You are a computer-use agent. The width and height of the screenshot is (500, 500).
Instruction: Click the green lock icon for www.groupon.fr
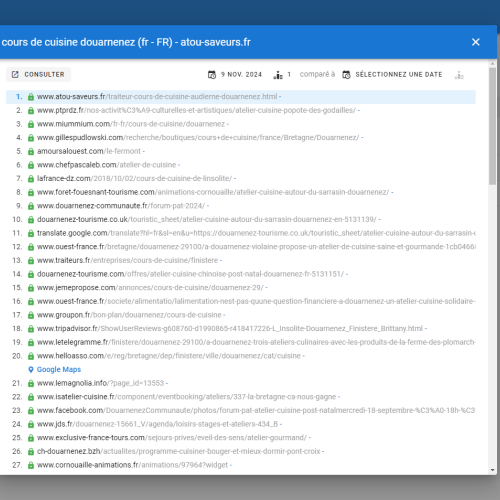coord(31,315)
